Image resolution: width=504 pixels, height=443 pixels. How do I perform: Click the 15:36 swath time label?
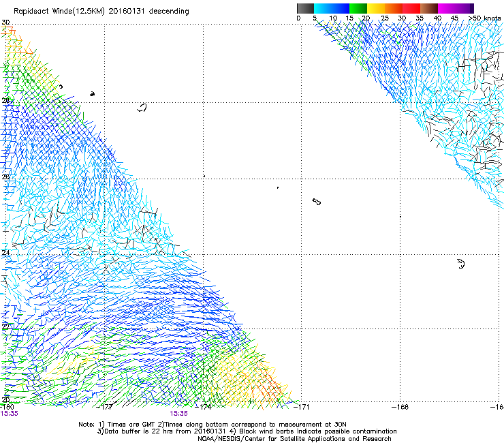[178, 414]
